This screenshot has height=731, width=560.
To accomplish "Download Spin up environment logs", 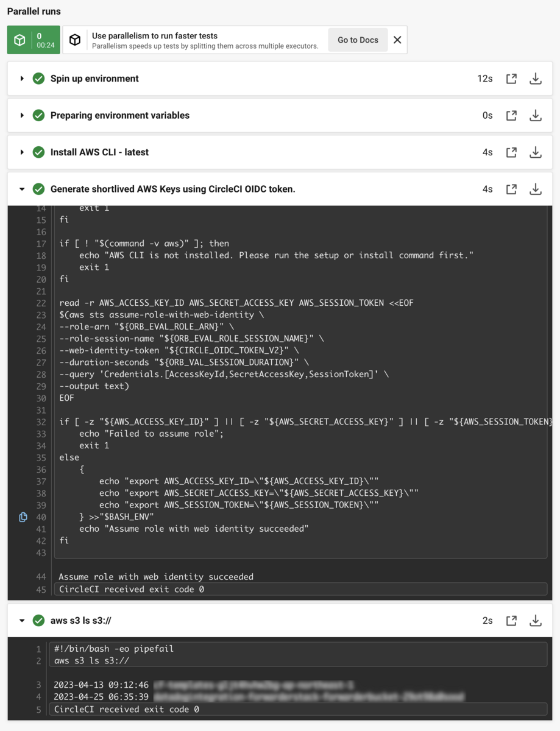I will coord(535,78).
